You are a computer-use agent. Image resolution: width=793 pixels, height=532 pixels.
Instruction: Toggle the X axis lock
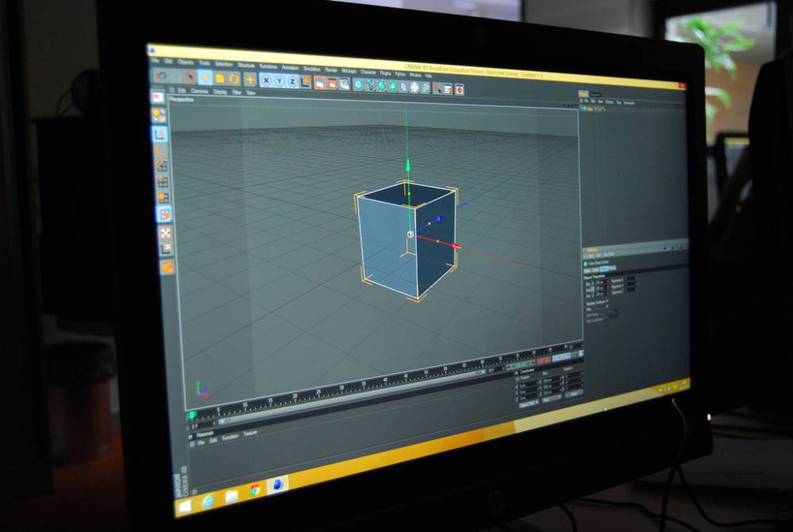coord(266,80)
